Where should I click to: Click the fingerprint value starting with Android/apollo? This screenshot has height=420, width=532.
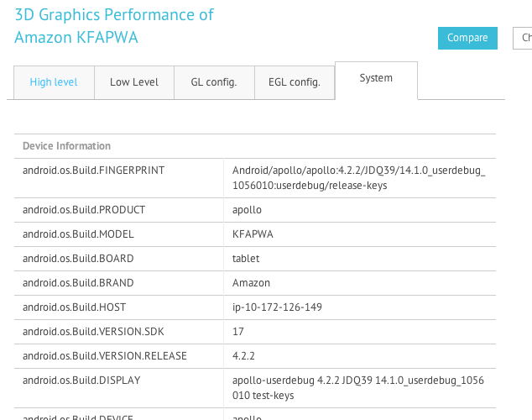pyautogui.click(x=358, y=177)
